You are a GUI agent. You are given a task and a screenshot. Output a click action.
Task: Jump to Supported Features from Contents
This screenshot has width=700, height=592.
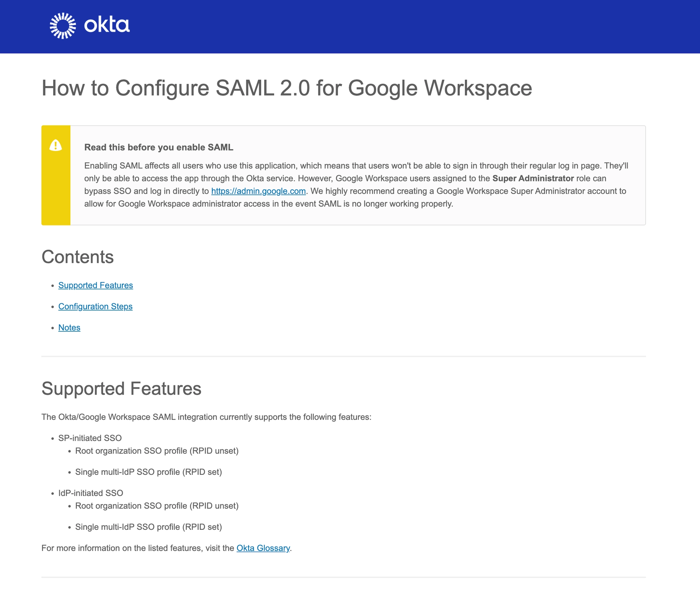pyautogui.click(x=95, y=285)
